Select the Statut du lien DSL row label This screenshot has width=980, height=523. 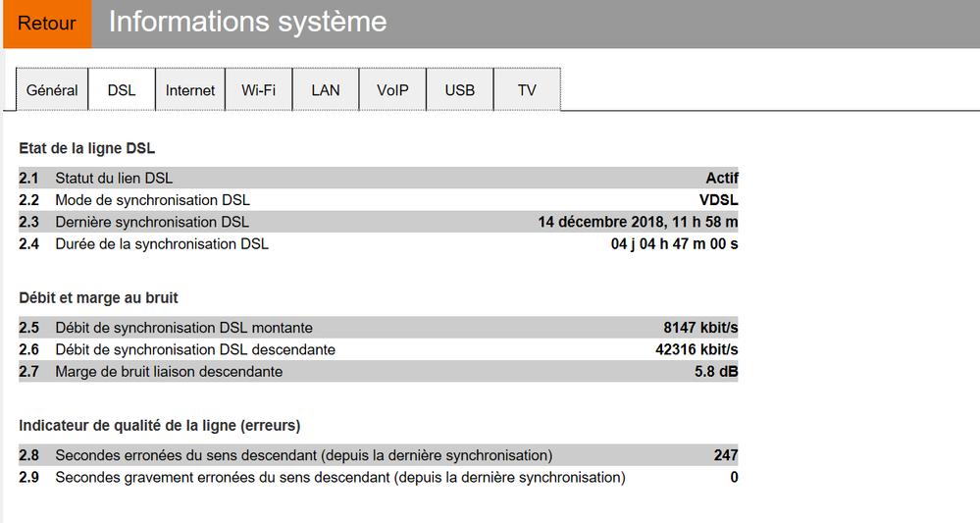point(114,179)
